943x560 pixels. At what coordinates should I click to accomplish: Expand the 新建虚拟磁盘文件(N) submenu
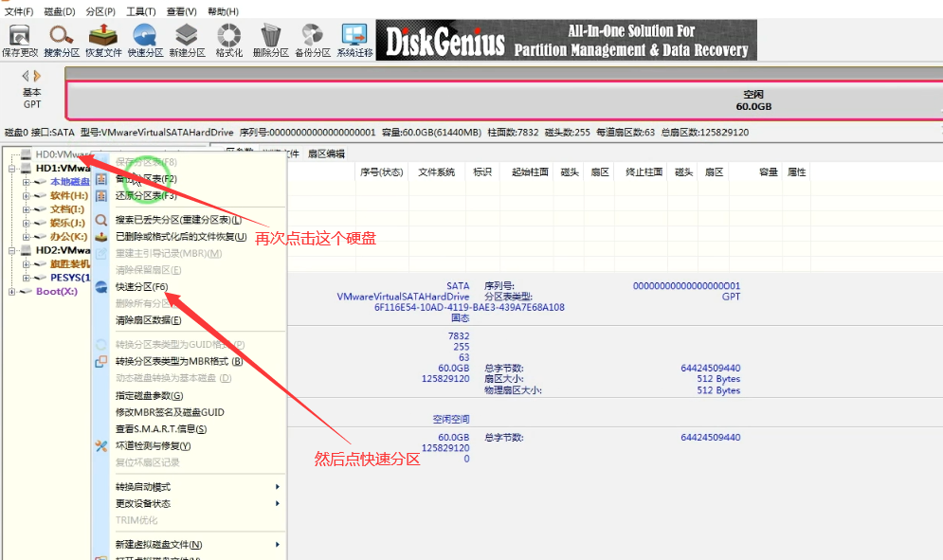pos(189,544)
